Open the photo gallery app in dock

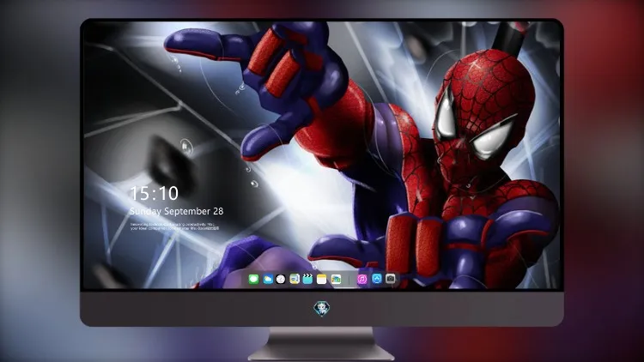[x=336, y=280]
